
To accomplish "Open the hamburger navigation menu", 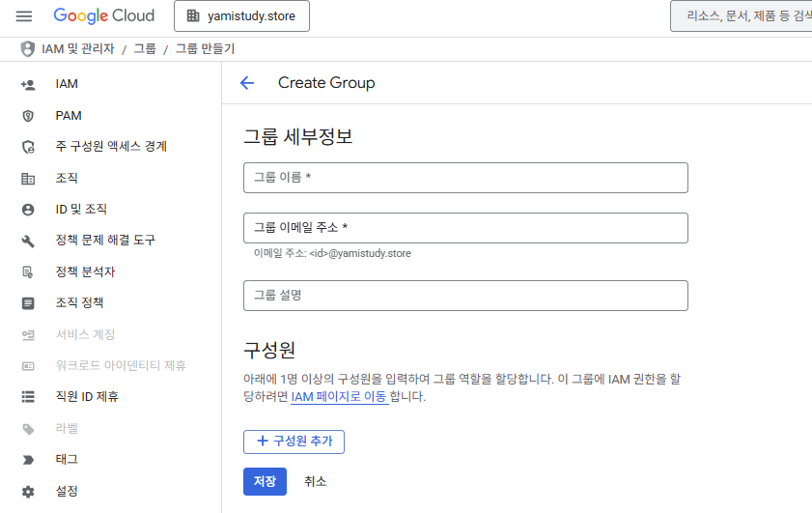I will point(24,16).
